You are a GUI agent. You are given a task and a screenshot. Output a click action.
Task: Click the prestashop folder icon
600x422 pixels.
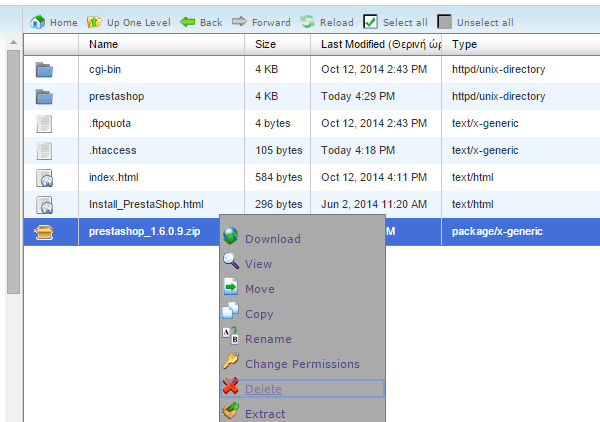point(44,97)
